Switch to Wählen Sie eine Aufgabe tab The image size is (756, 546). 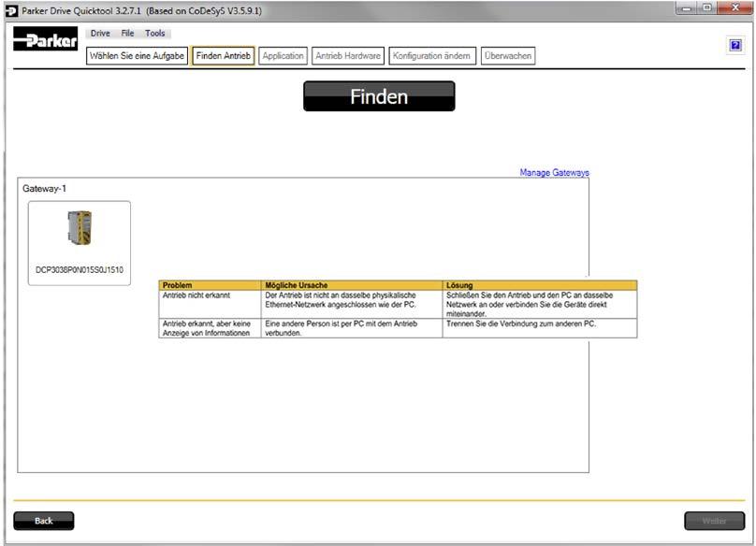[137, 56]
